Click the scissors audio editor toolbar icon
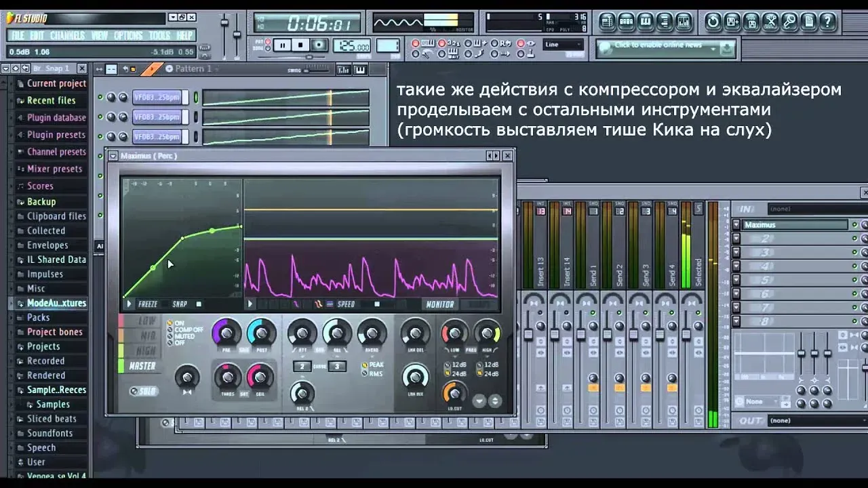Image resolution: width=868 pixels, height=488 pixels. pos(770,22)
